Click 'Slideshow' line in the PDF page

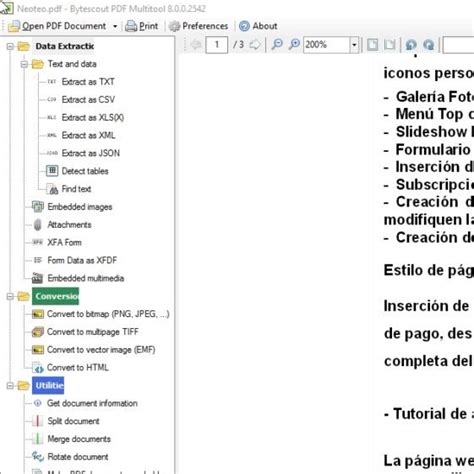coord(429,132)
